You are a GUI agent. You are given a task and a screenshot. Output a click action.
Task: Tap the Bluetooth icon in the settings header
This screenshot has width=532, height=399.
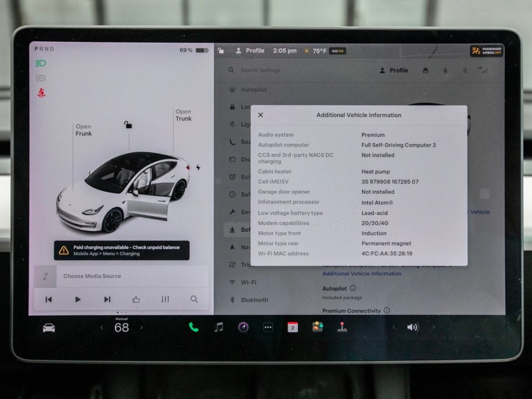(465, 70)
